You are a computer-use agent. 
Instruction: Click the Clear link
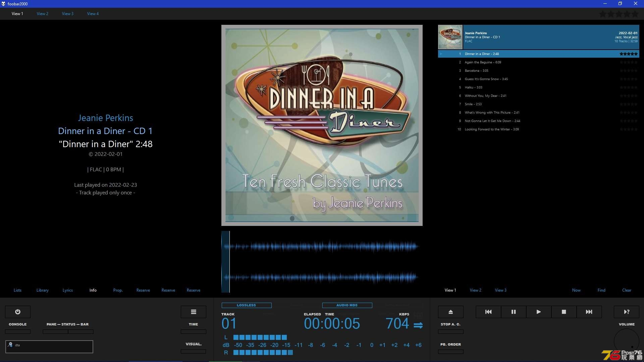(x=627, y=290)
